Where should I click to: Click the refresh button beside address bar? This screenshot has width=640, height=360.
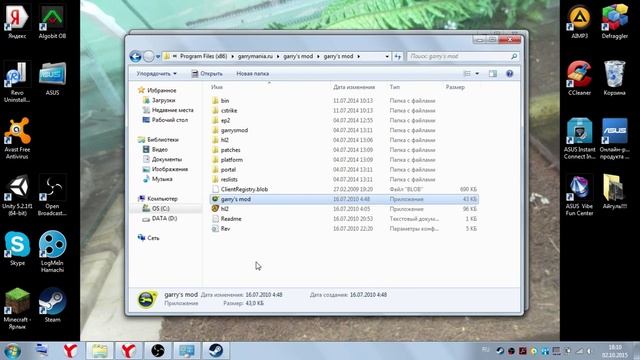pos(398,56)
